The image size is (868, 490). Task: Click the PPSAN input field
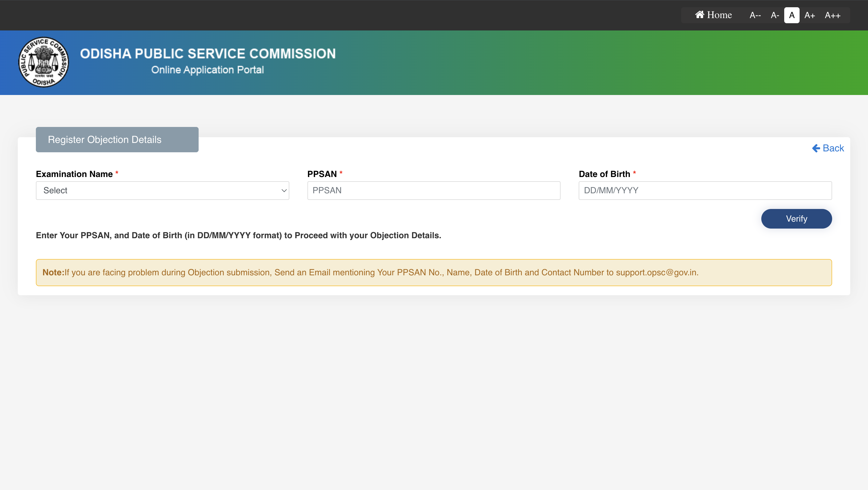pyautogui.click(x=434, y=191)
